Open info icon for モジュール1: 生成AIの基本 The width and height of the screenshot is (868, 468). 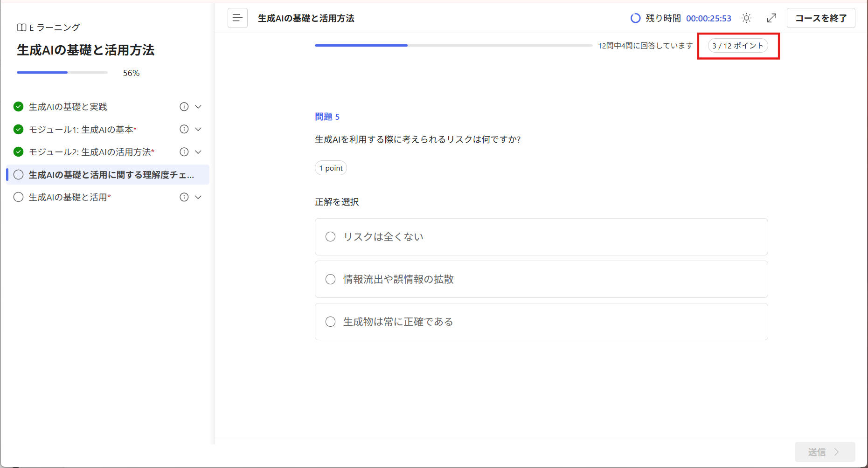tap(184, 129)
